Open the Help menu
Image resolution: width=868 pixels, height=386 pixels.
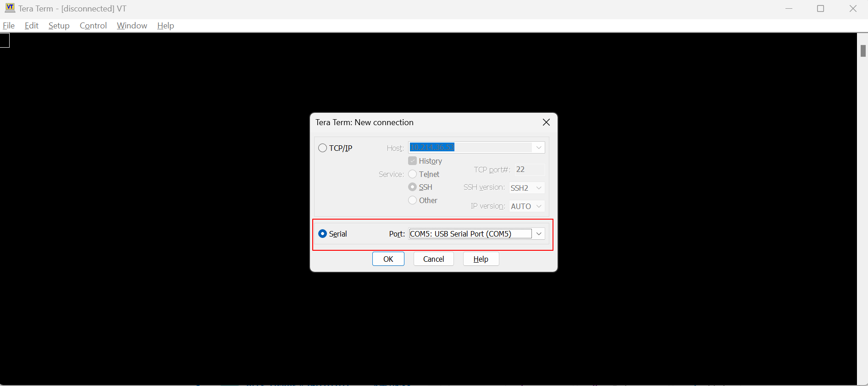pos(166,26)
